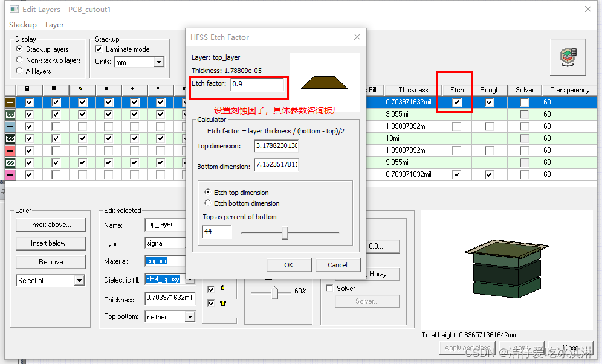The height and width of the screenshot is (364, 602).
Task: Click the Thickness column header
Action: coord(413,90)
